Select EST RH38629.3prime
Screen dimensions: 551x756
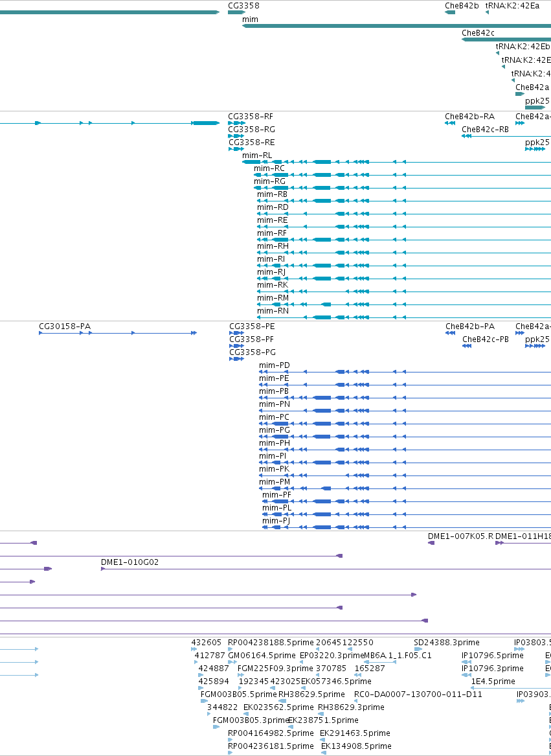pos(351,708)
